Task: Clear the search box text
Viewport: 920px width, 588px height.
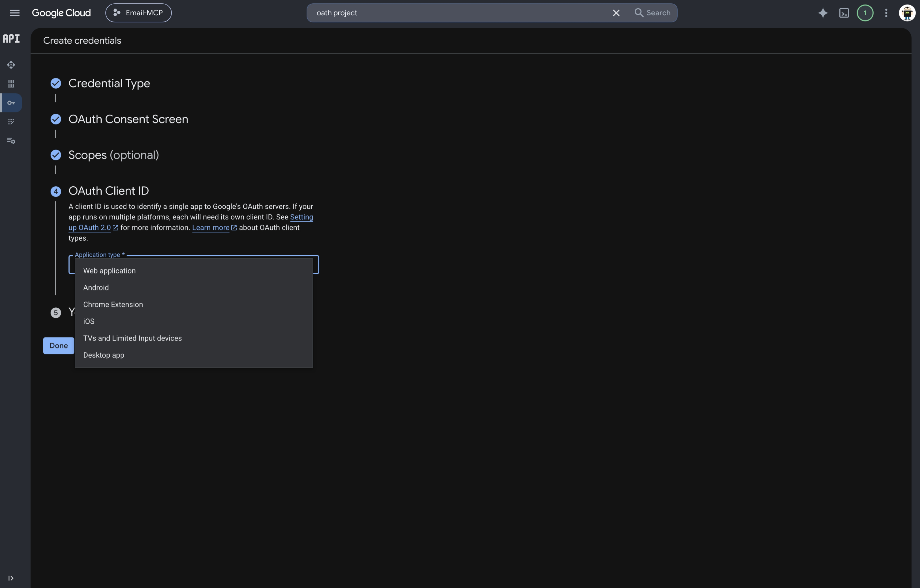Action: click(616, 13)
